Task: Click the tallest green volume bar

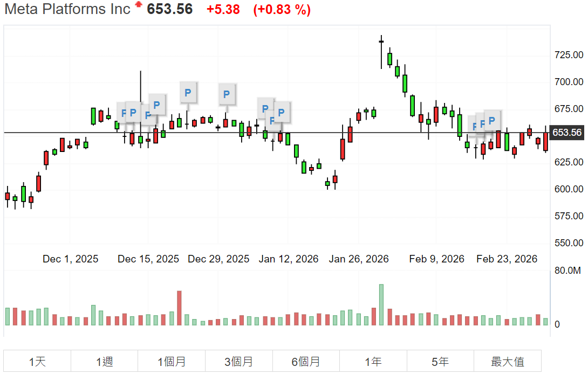Action: click(x=381, y=305)
